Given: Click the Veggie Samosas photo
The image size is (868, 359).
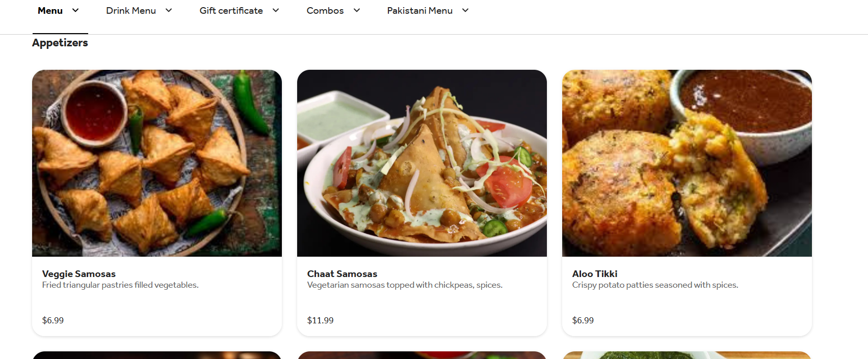Looking at the screenshot, I should coord(156,163).
